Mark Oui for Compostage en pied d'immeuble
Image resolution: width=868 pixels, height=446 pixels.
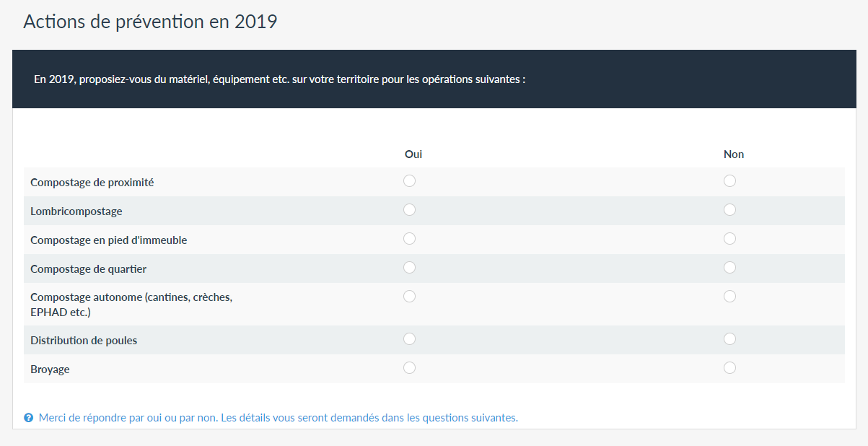409,238
